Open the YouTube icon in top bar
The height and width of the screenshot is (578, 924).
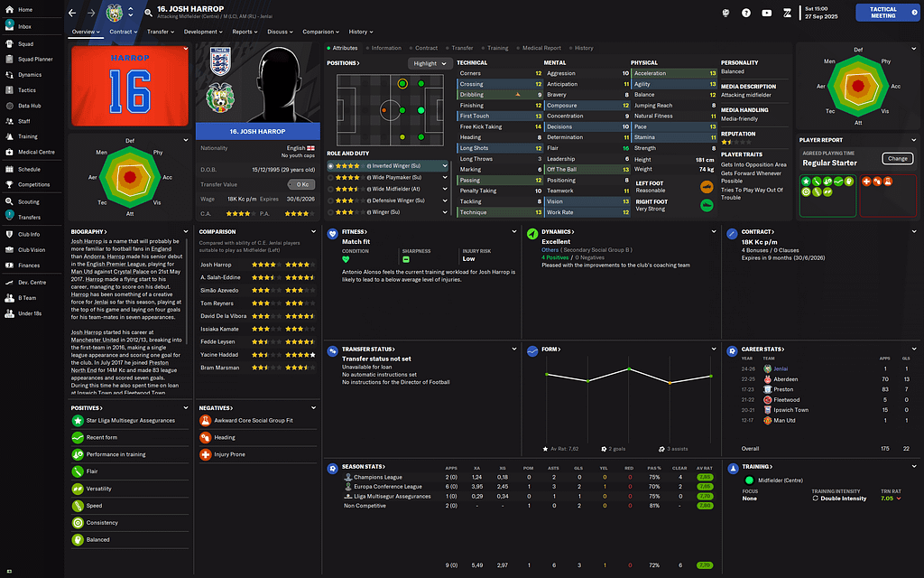(x=767, y=13)
